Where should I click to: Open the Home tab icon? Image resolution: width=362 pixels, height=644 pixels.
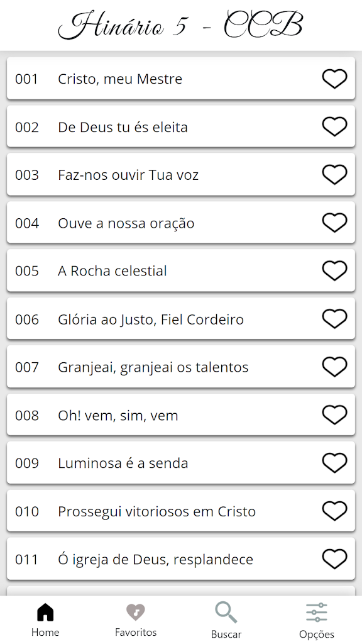(x=45, y=613)
